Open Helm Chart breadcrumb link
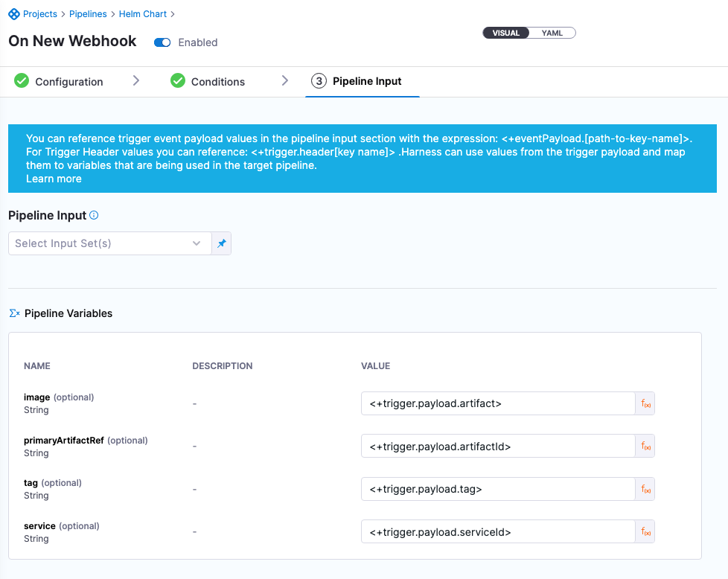The height and width of the screenshot is (579, 728). [143, 14]
